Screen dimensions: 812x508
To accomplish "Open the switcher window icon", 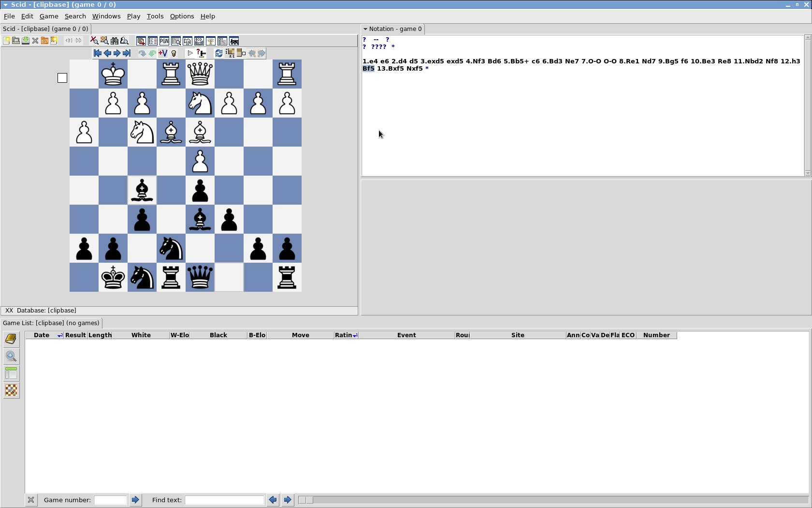I will [x=141, y=41].
